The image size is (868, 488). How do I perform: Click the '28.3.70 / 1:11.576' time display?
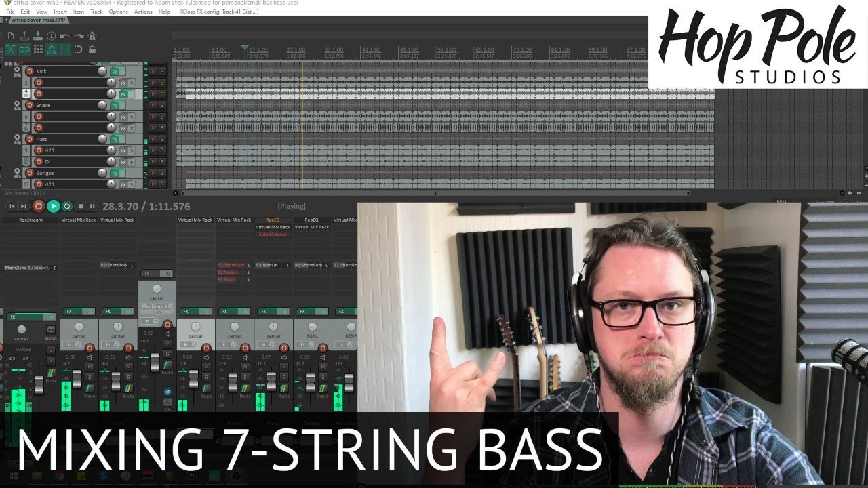(146, 206)
